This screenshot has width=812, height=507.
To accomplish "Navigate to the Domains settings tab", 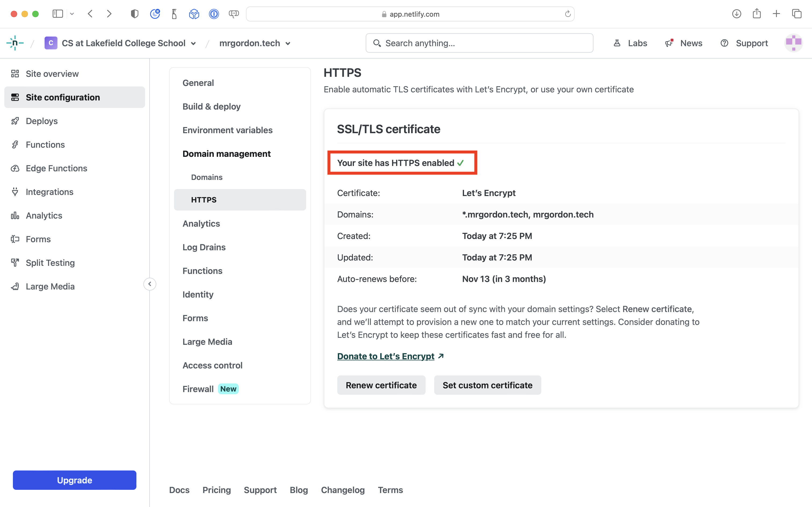I will pos(207,177).
